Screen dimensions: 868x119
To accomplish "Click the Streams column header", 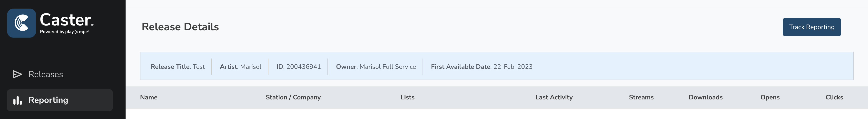I will point(641,97).
